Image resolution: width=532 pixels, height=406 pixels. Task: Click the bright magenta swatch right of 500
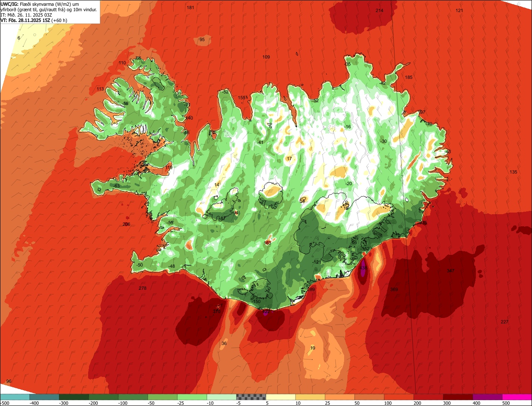517,397
